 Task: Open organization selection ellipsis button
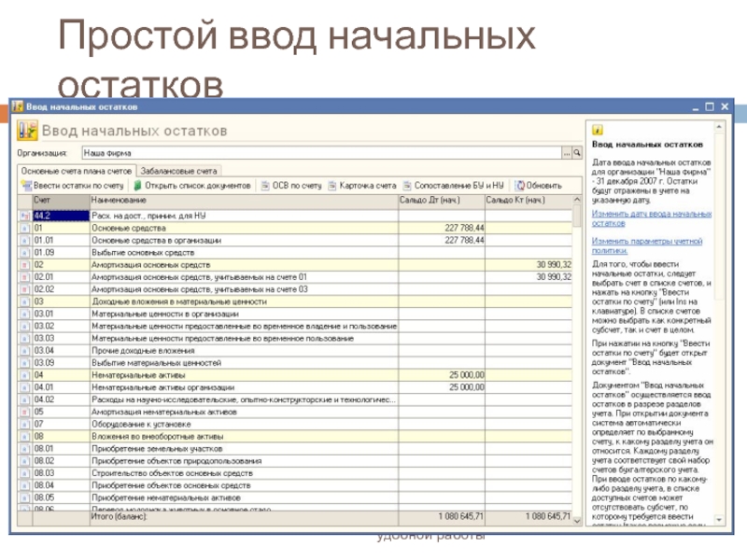click(567, 153)
